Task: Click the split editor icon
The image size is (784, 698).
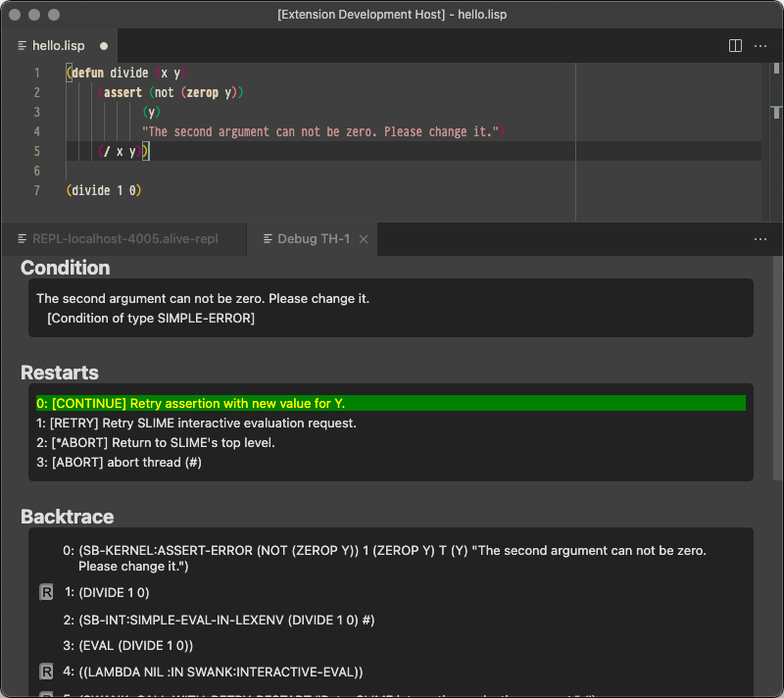Action: [x=734, y=45]
